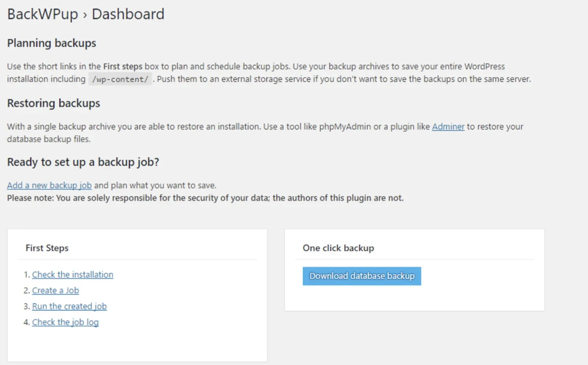Viewport: 588px width, 365px height.
Task: Click the First Steps box title
Action: tap(47, 248)
